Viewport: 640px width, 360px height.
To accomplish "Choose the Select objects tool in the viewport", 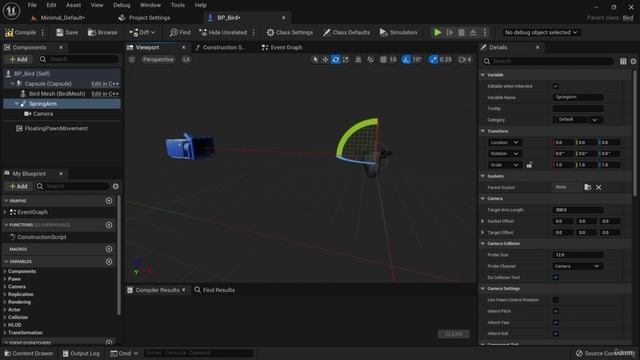I will pos(315,60).
